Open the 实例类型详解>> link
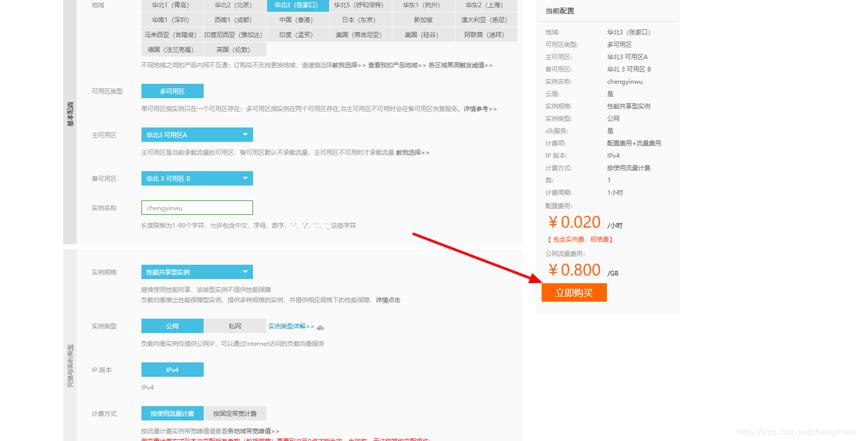 point(291,326)
